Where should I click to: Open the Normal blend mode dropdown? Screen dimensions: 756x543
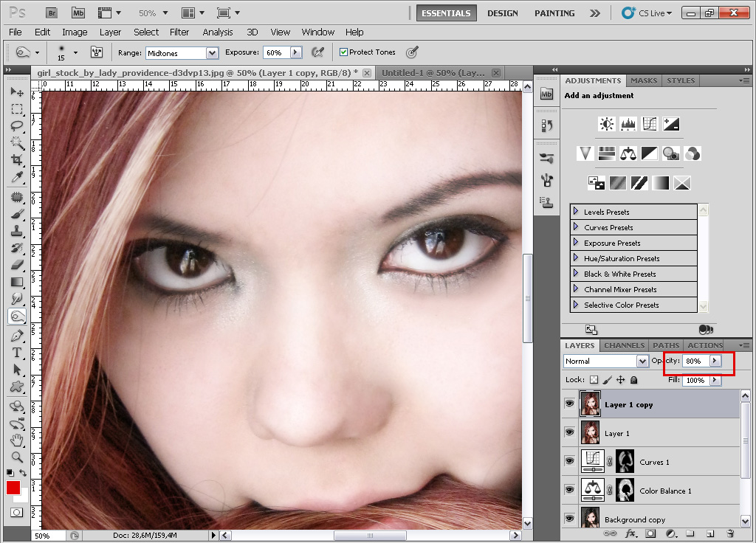pos(642,362)
